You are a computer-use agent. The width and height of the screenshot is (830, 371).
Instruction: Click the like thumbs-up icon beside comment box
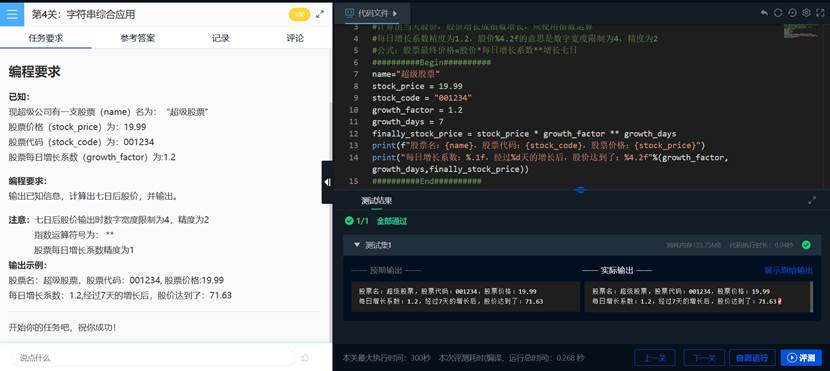point(305,358)
